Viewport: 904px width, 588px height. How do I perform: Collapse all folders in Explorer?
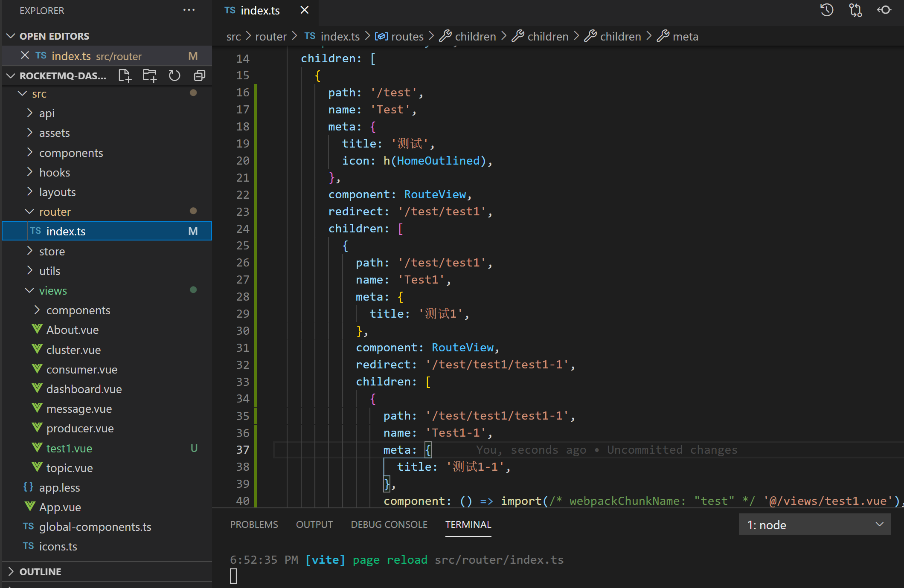[199, 75]
